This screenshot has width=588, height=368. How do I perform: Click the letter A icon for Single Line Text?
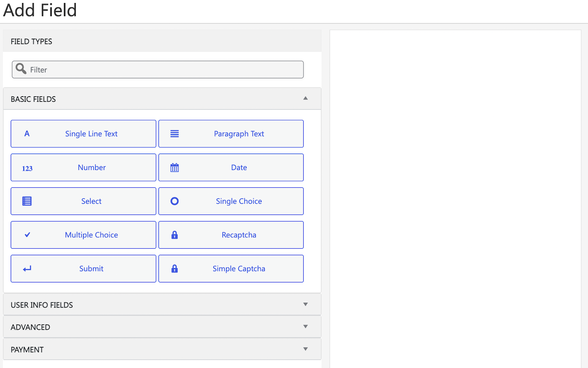[27, 134]
